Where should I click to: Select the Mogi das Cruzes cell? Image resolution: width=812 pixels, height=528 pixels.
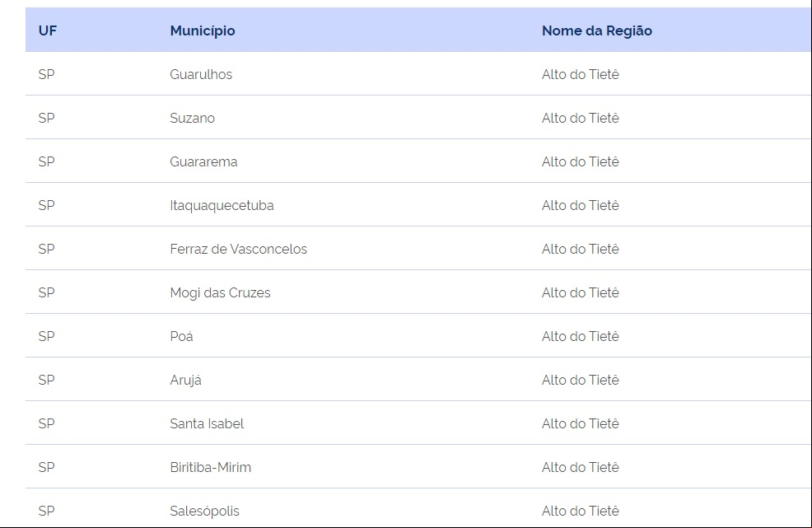pos(220,292)
